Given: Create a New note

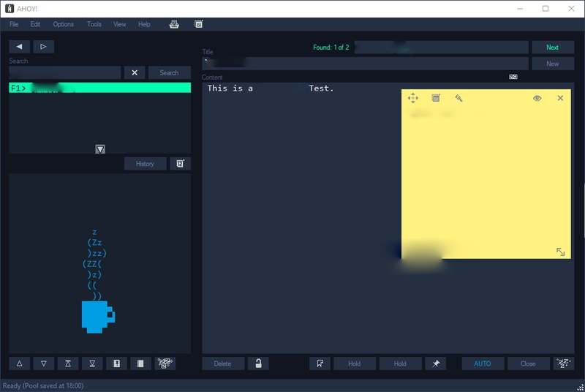Looking at the screenshot, I should [x=553, y=64].
